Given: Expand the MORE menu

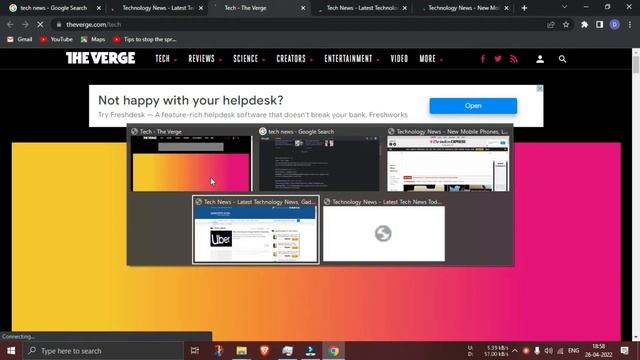Looking at the screenshot, I should (x=431, y=59).
